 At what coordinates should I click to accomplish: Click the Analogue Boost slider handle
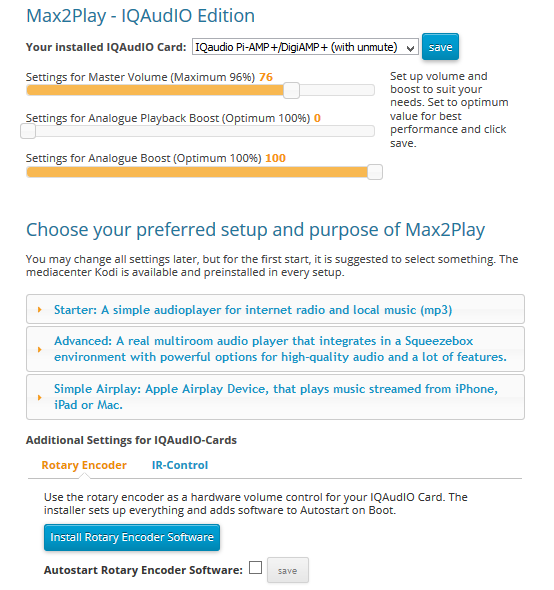coord(375,172)
